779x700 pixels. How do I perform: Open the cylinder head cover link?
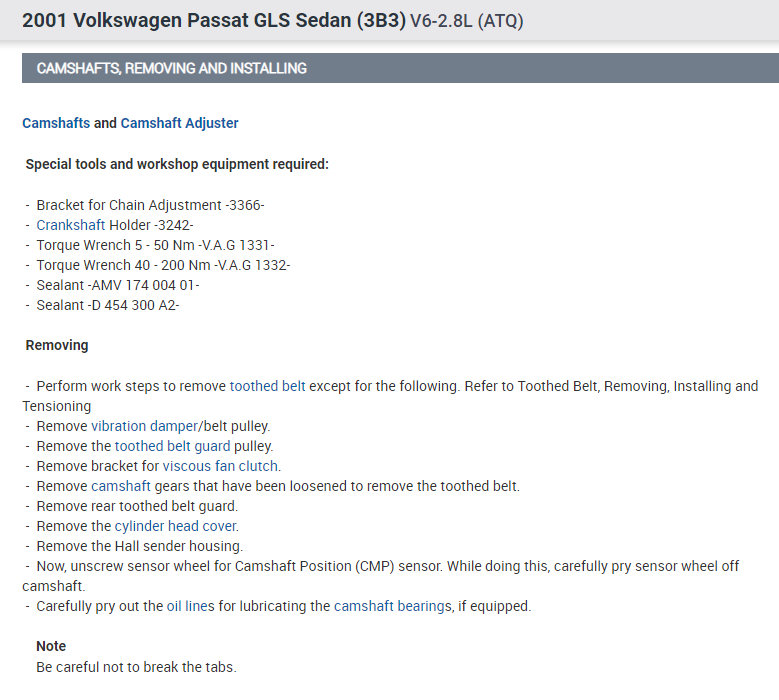click(176, 526)
